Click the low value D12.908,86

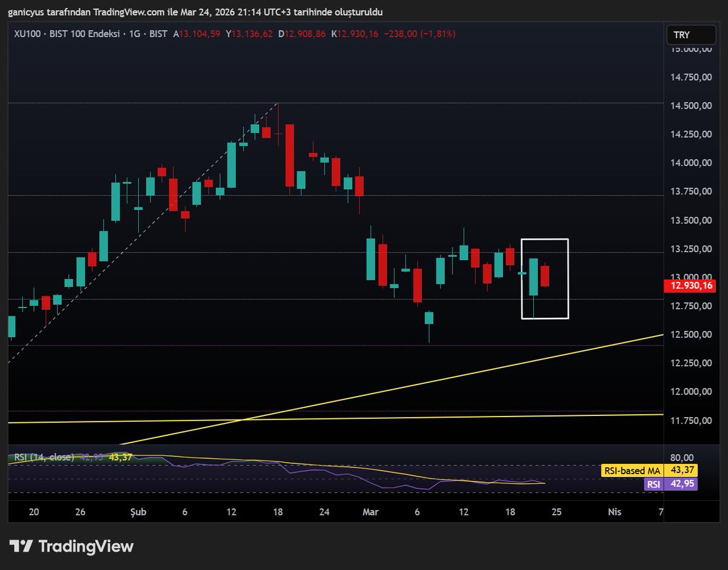tap(302, 35)
